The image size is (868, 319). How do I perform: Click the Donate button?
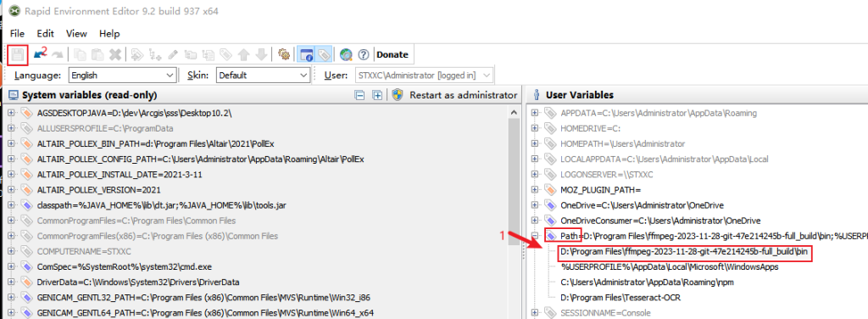click(x=392, y=54)
